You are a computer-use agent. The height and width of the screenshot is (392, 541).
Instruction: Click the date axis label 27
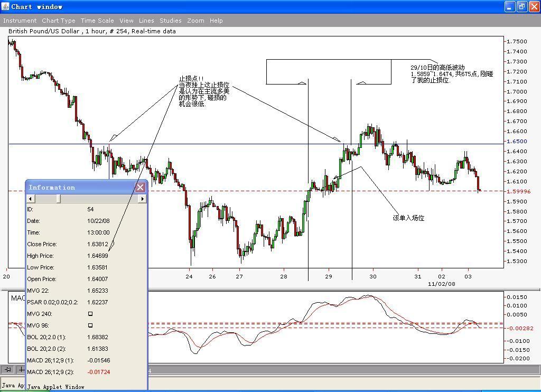pyautogui.click(x=239, y=276)
